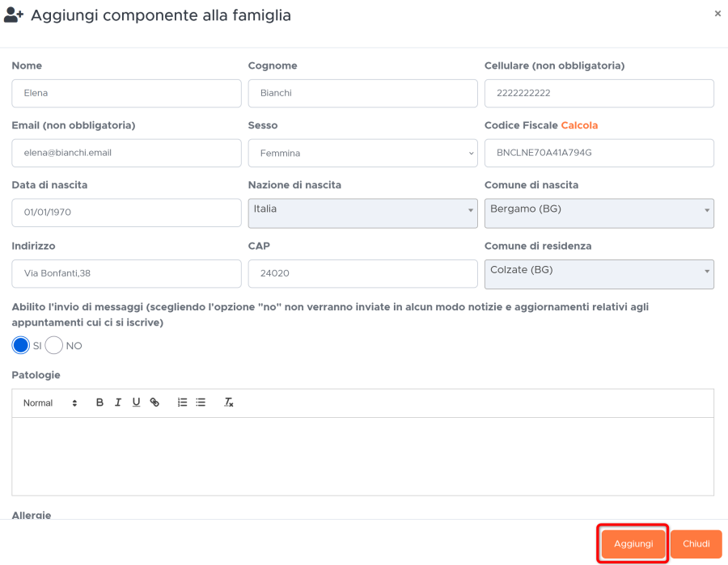728x565 pixels.
Task: Expand the Nazione di nascita Italia dropdown
Action: (x=362, y=213)
